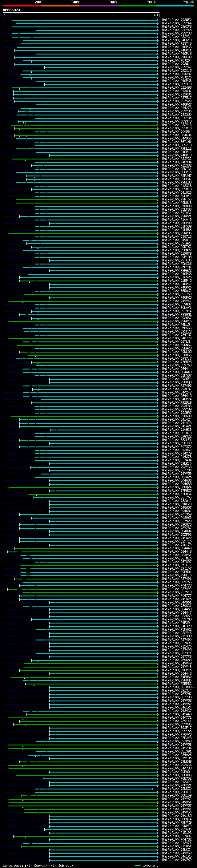Open the UniRef100_P13851 hit label
Viewport: 197px width, 868px height.
coord(176,846)
